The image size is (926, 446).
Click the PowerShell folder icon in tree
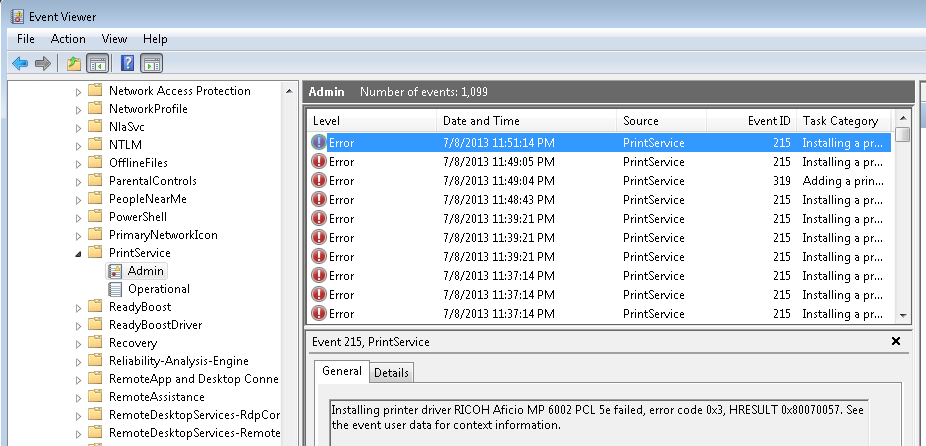click(95, 217)
